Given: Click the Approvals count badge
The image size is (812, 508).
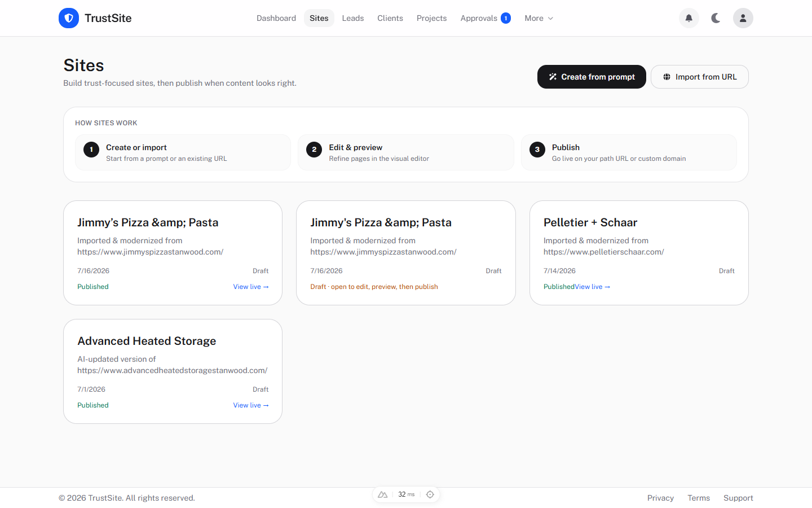Looking at the screenshot, I should [x=506, y=18].
